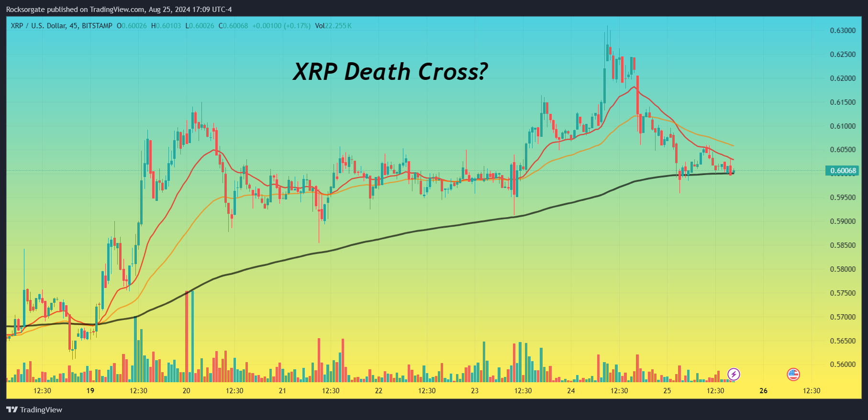868x420 pixels.
Task: Click the TradingView wordmark text in footer
Action: (41, 410)
